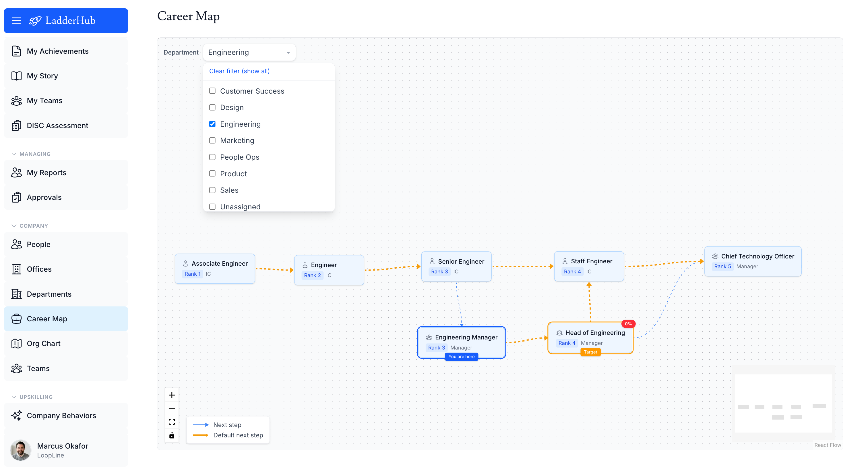Viewport: 868px width, 475px height.
Task: Check the Product checkbox
Action: coord(212,173)
